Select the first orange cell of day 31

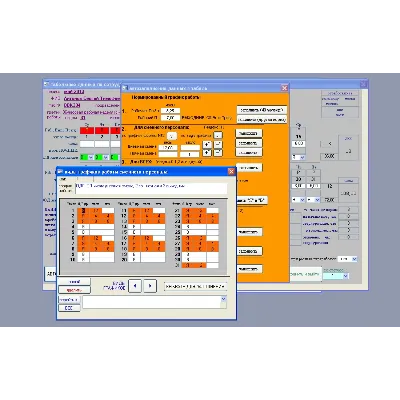(x=188, y=265)
